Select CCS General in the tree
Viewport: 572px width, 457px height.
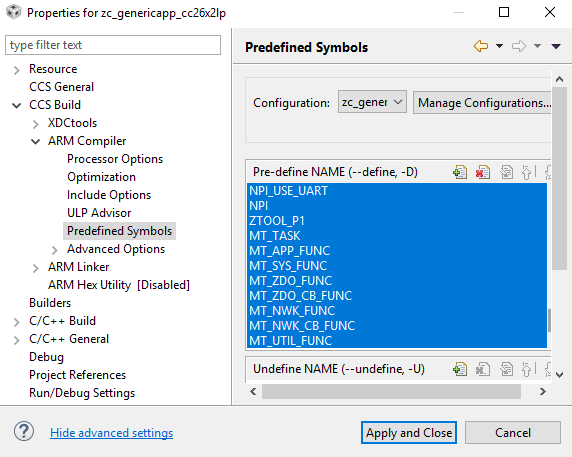pyautogui.click(x=61, y=87)
